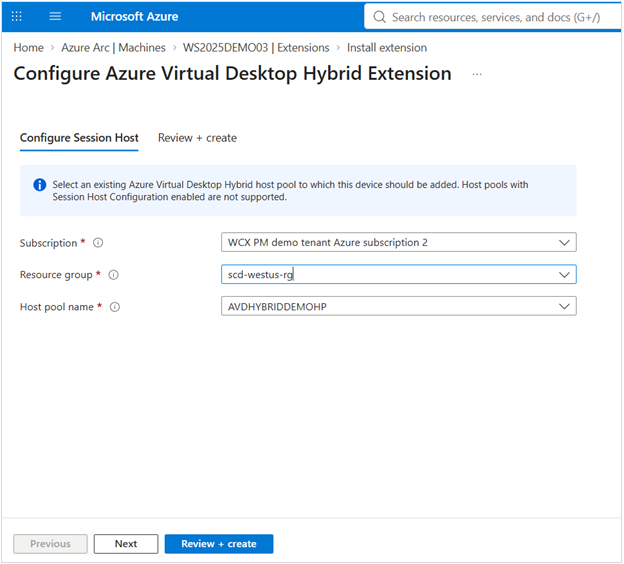The image size is (624, 564).
Task: Click the Subscription info icon
Action: click(x=98, y=242)
